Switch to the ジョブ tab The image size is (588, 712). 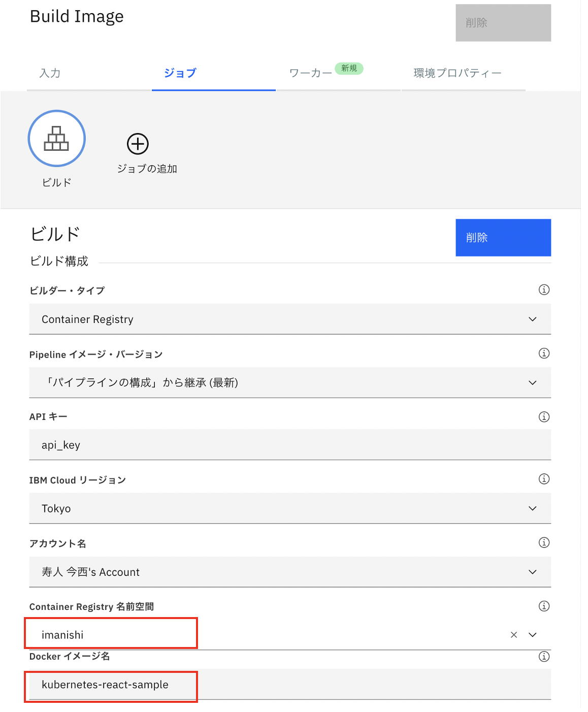(214, 73)
